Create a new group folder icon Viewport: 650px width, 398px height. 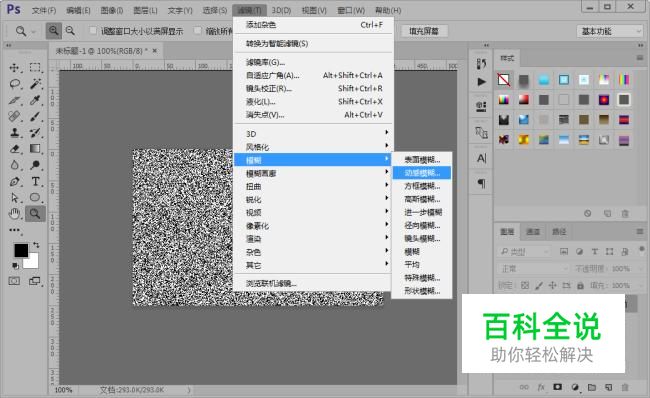[592, 387]
